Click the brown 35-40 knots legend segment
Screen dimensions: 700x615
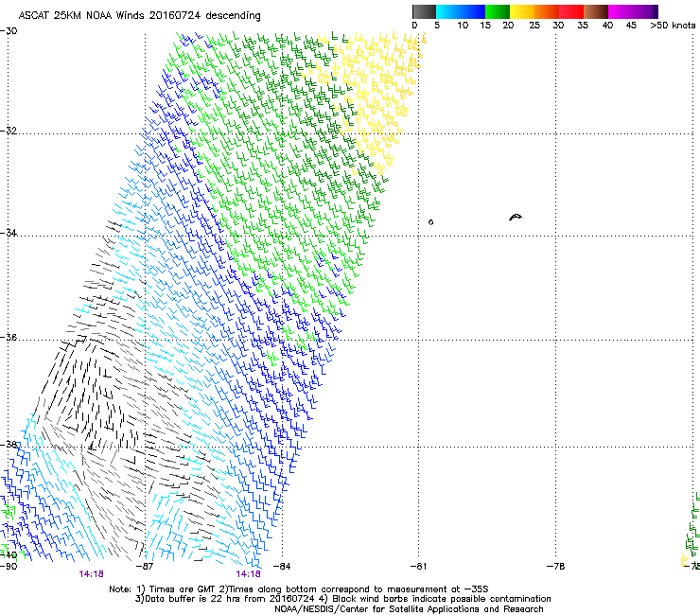[596, 11]
